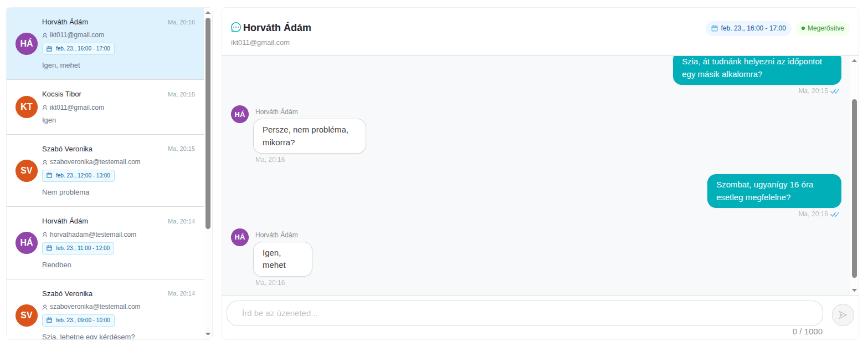Click the SV avatar in the 09:00 - 10:00 conversation
The height and width of the screenshot is (351, 868).
click(26, 315)
